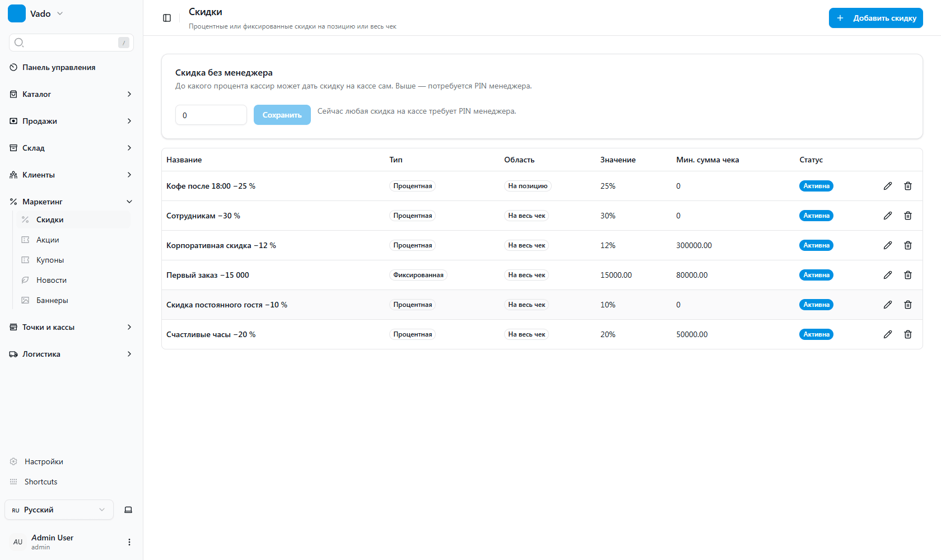
Task: Edit the 'Первый заказ −15 000' discount
Action: pyautogui.click(x=888, y=275)
